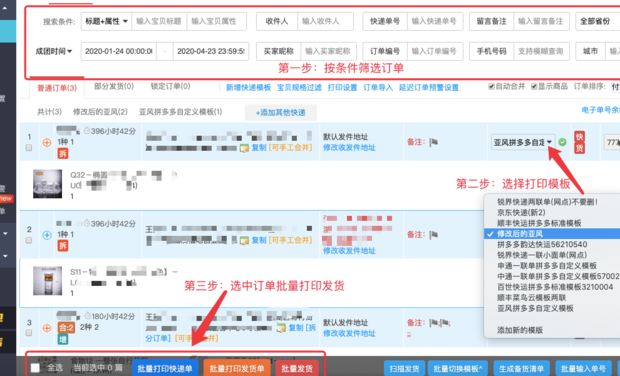Click the edit-address icon before 复制 in order 1
The image size is (620, 376).
244,148
